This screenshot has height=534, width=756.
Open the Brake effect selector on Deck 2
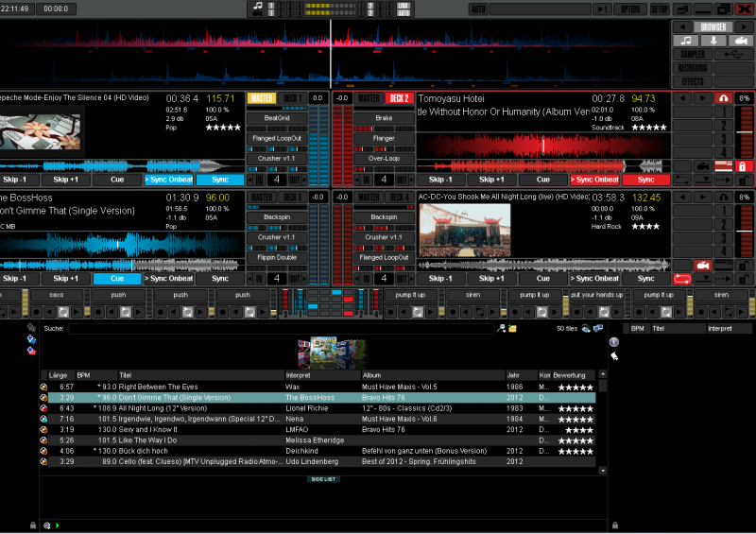[x=384, y=118]
